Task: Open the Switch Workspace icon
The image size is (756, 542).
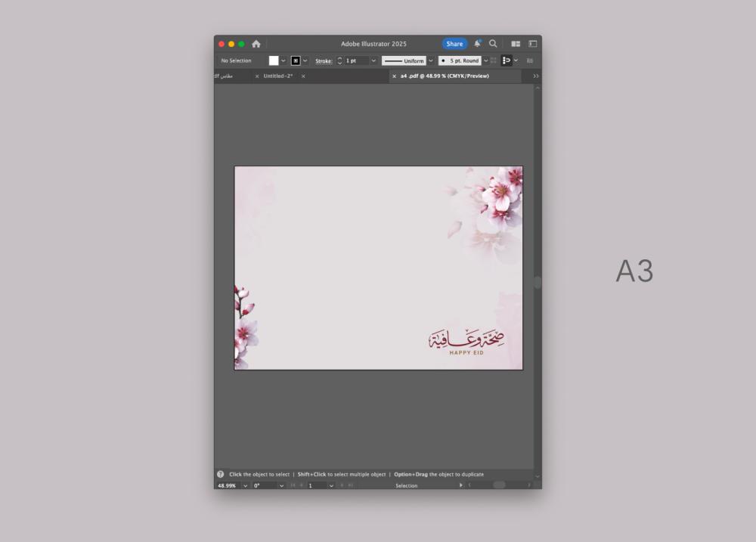Action: (532, 44)
